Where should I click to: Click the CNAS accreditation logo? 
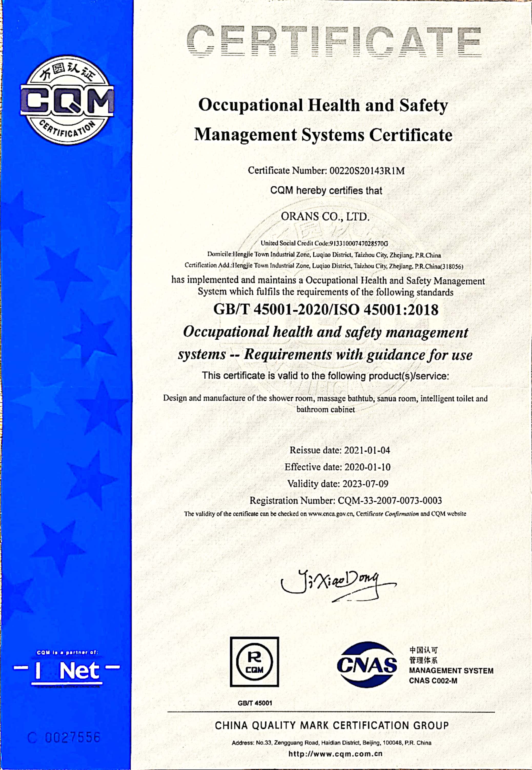point(367,665)
